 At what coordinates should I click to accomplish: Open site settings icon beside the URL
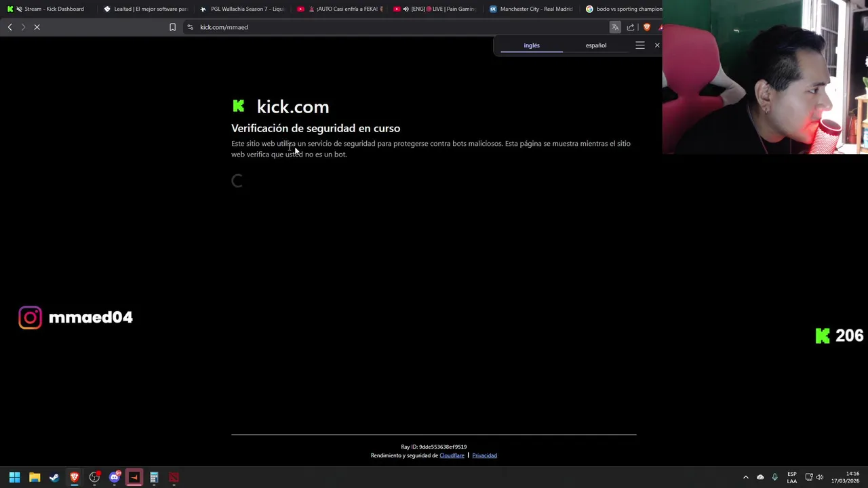point(190,27)
